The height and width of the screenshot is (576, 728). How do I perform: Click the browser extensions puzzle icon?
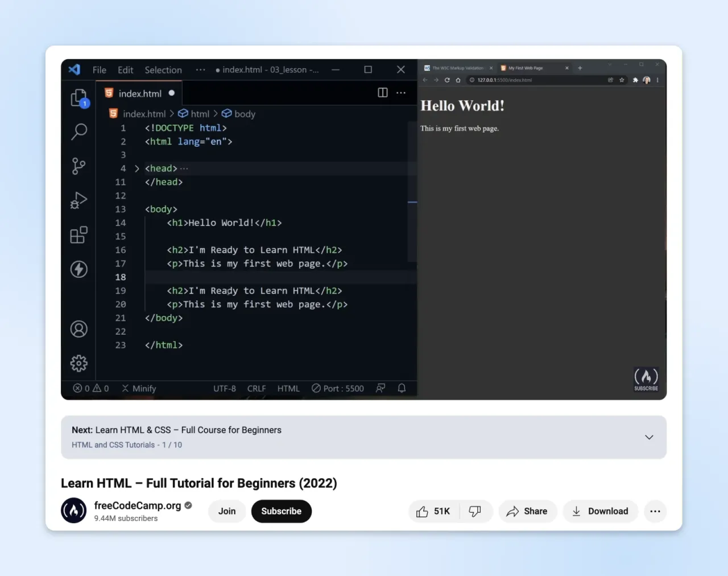click(x=635, y=80)
